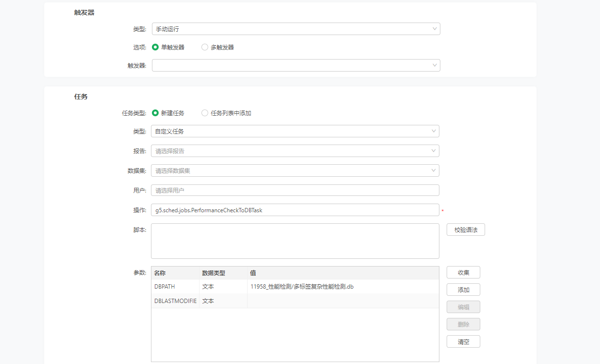Click the 文本 data type cell for DBLASTMODIFIE
600x364 pixels.
pos(224,301)
